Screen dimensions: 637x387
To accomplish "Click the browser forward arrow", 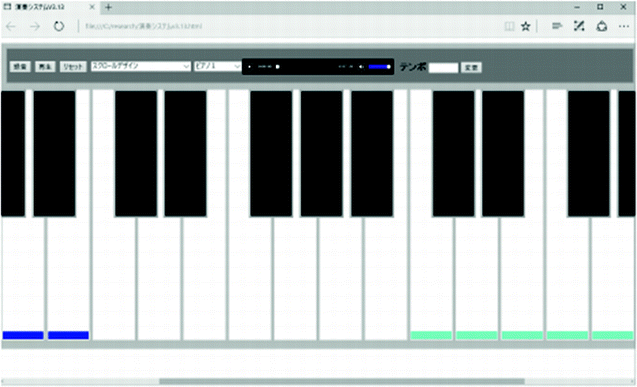I will coord(35,26).
